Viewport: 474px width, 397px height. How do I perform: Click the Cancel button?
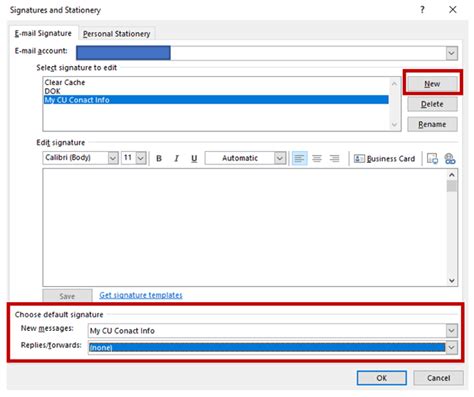(x=438, y=378)
